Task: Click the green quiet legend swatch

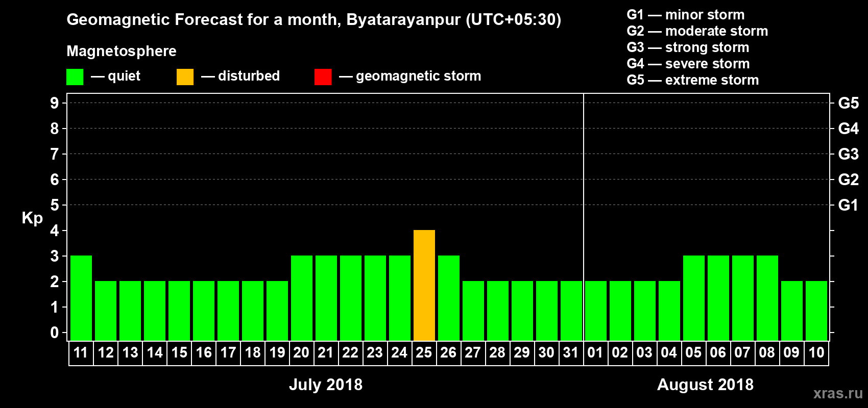Action: tap(75, 77)
